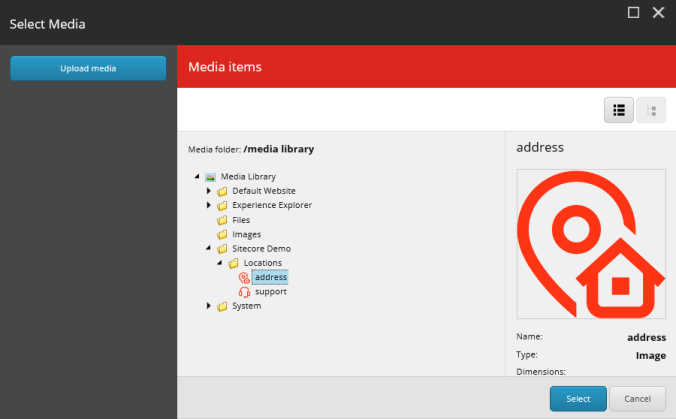Switch to list view mode
The image size is (676, 419).
[619, 110]
